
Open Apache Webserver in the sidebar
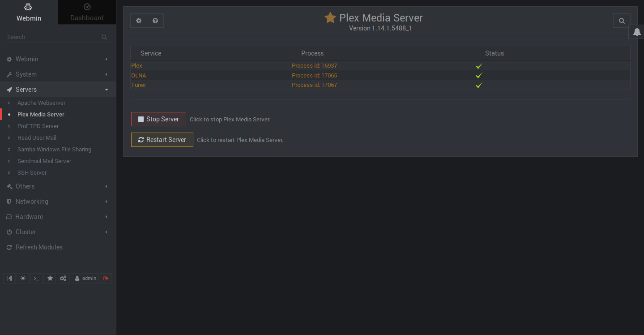[x=41, y=103]
